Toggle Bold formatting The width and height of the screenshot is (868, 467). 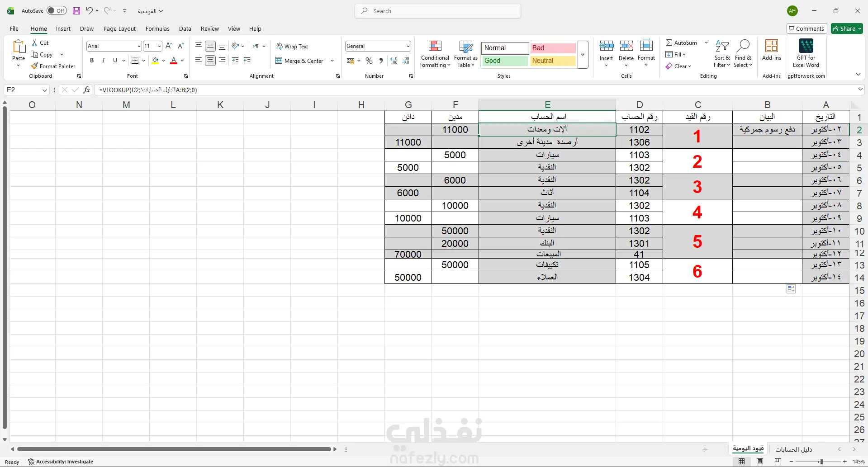point(92,60)
